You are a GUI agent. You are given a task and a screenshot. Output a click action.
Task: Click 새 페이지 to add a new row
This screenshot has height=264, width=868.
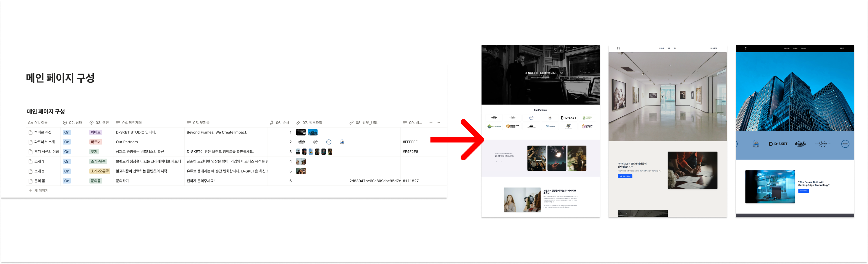coord(39,191)
